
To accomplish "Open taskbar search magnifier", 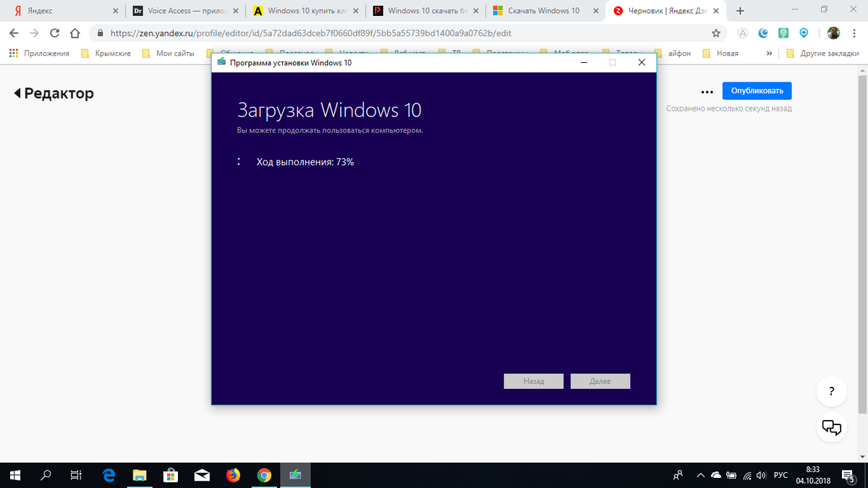I will coord(46,475).
